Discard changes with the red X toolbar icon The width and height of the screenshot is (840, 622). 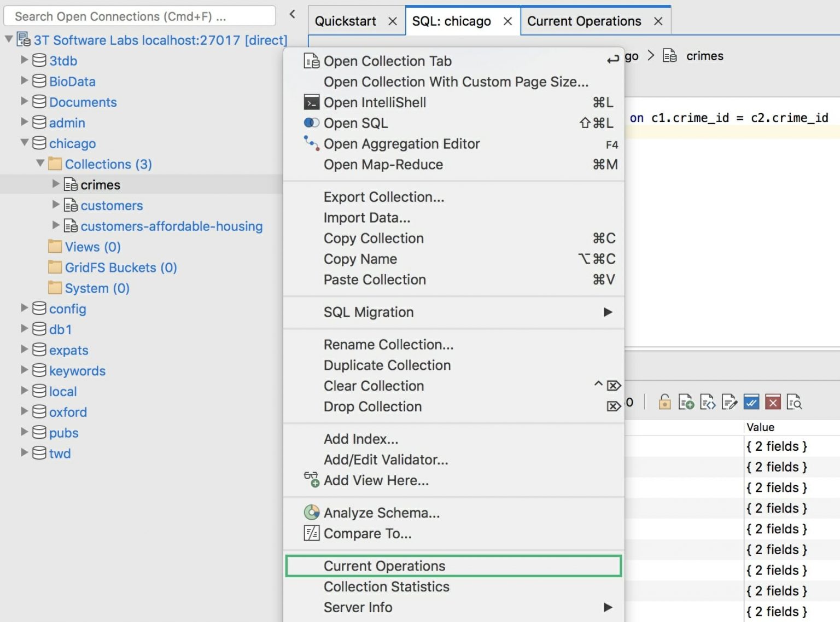pos(773,402)
